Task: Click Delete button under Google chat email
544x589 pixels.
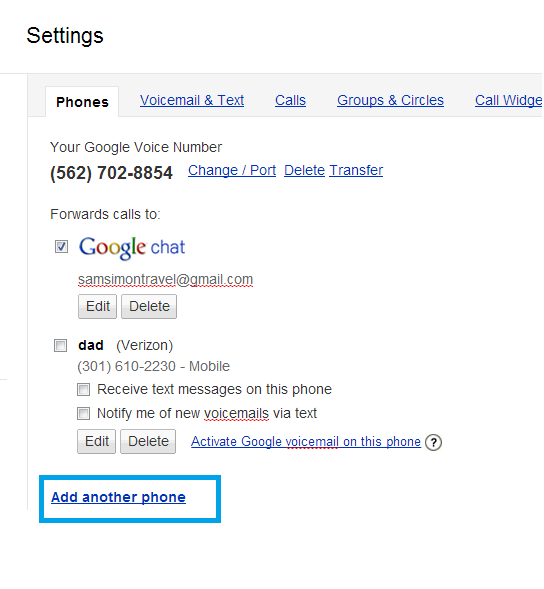Action: (x=149, y=307)
